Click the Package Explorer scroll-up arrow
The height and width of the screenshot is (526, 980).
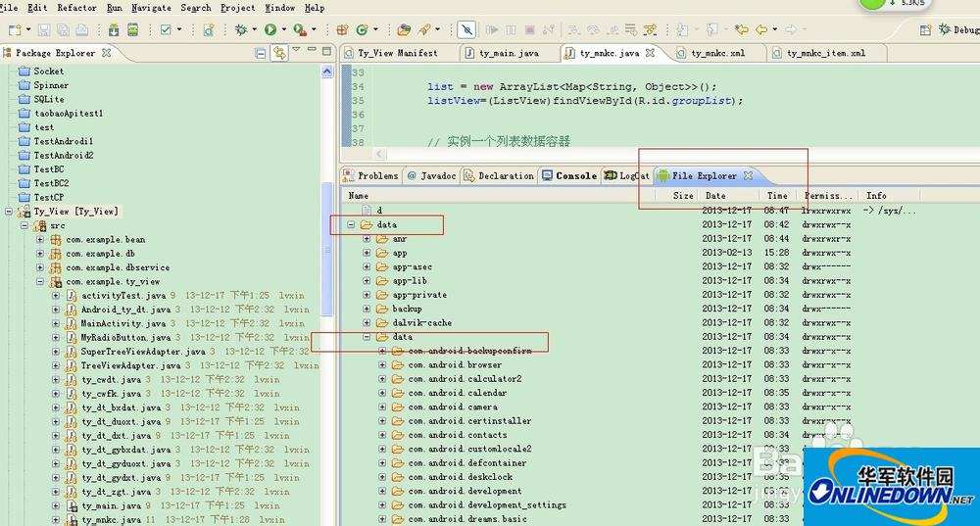pyautogui.click(x=327, y=72)
